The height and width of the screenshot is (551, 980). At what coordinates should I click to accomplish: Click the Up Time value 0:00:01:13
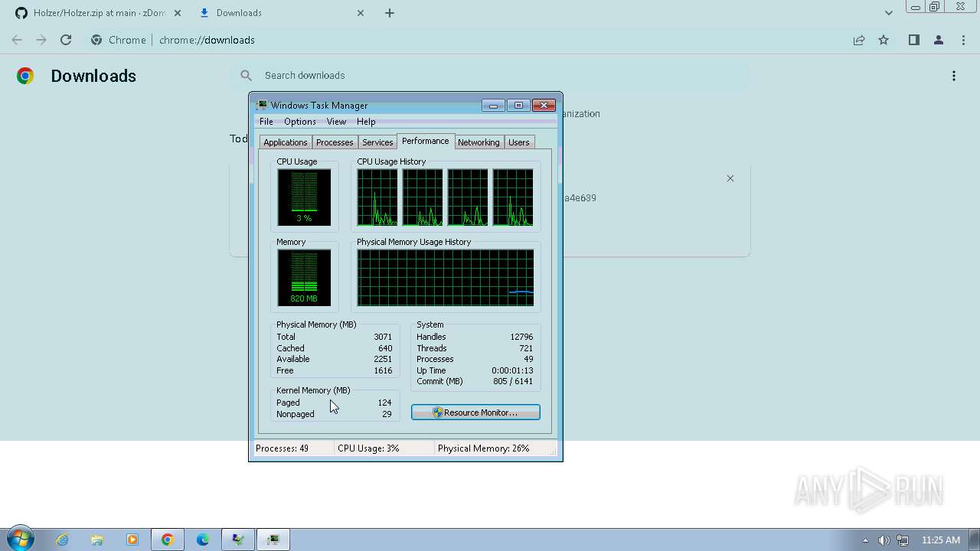(x=512, y=370)
